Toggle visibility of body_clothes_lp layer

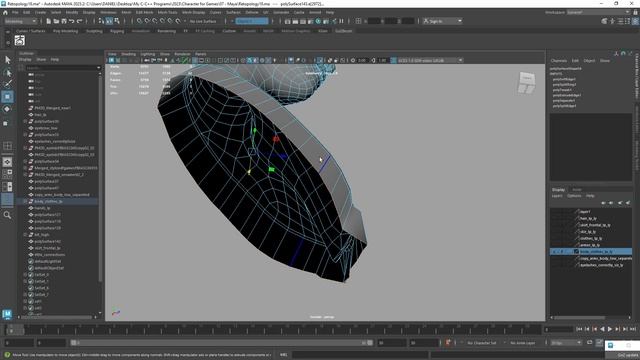(x=554, y=252)
